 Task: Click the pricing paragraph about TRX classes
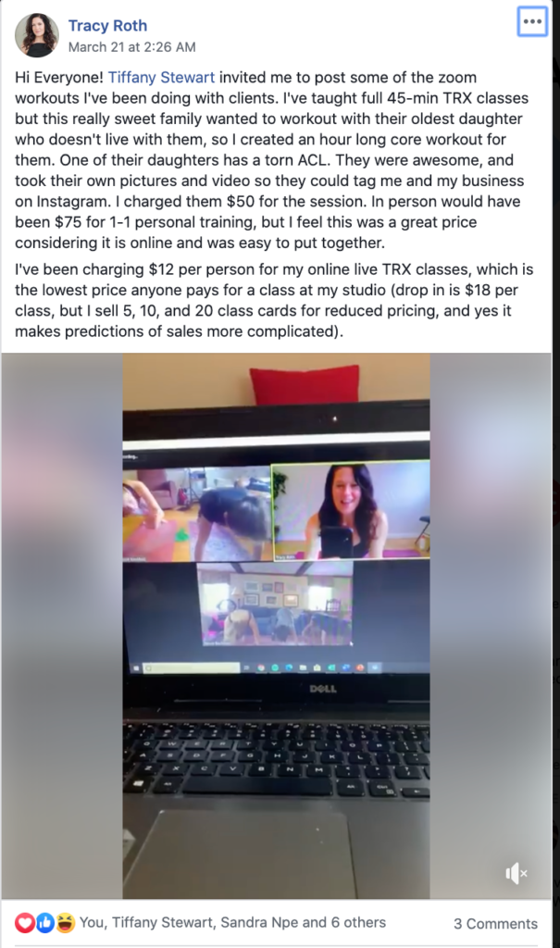coord(275,301)
